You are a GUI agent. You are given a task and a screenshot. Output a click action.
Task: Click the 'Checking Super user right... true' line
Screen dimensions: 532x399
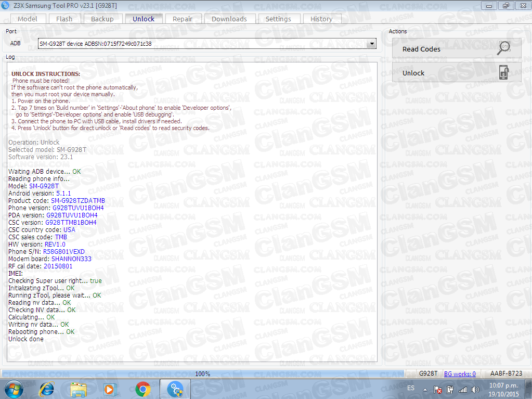click(x=55, y=280)
